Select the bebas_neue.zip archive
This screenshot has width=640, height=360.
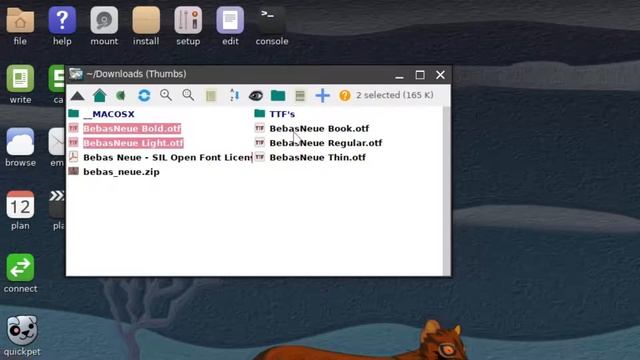pyautogui.click(x=121, y=172)
